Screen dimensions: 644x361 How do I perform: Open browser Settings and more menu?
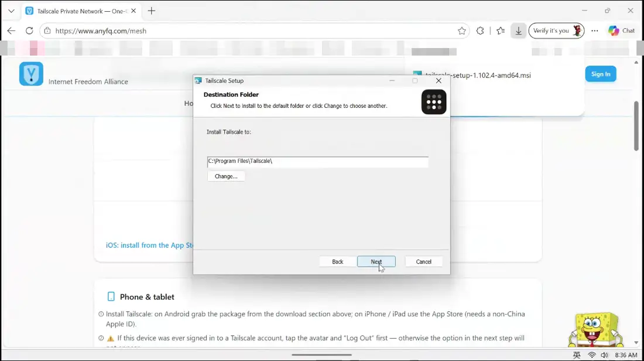point(594,31)
